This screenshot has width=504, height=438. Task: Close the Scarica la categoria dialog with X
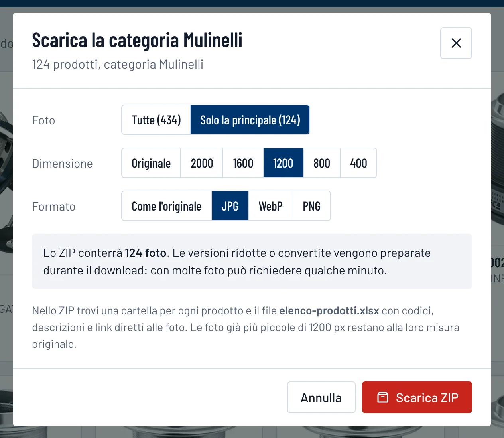tap(456, 43)
